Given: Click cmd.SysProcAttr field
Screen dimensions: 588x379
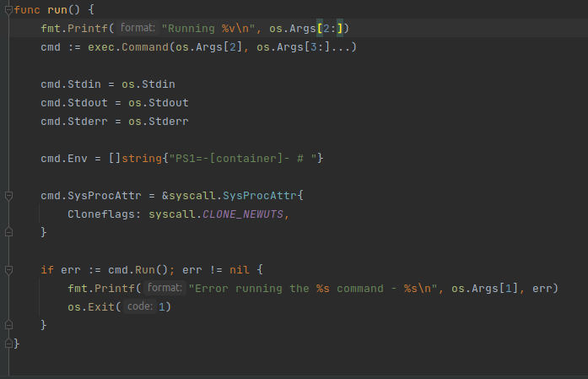Looking at the screenshot, I should click(x=91, y=196).
